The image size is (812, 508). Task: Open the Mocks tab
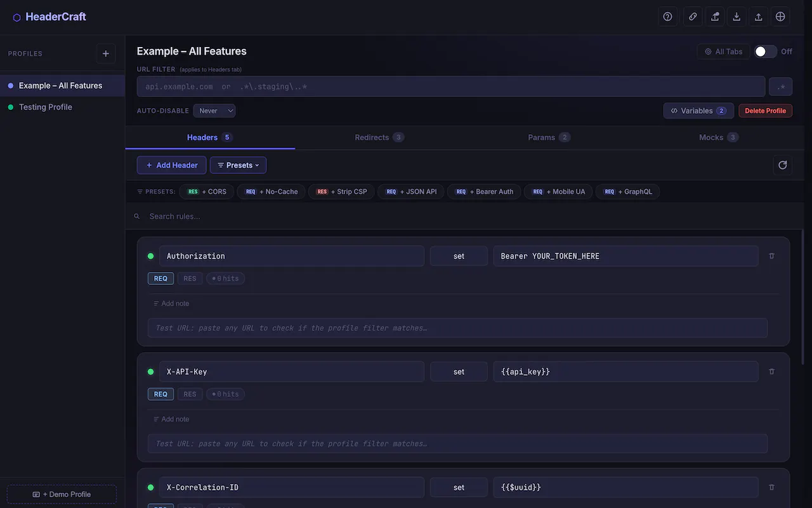pyautogui.click(x=718, y=137)
